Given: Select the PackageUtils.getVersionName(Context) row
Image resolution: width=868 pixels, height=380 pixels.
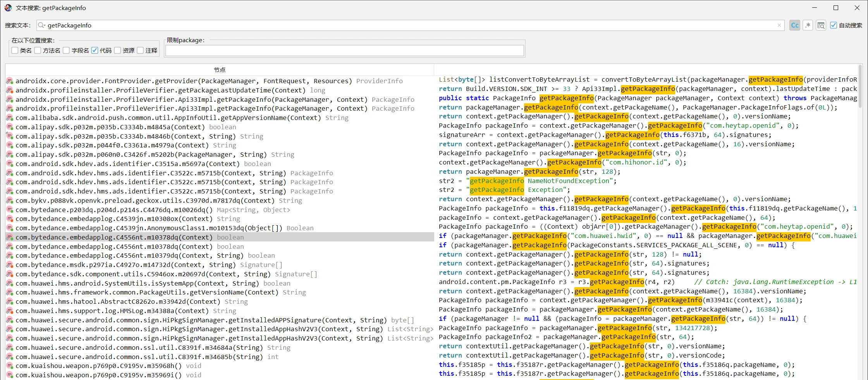Looking at the screenshot, I should pos(220,292).
